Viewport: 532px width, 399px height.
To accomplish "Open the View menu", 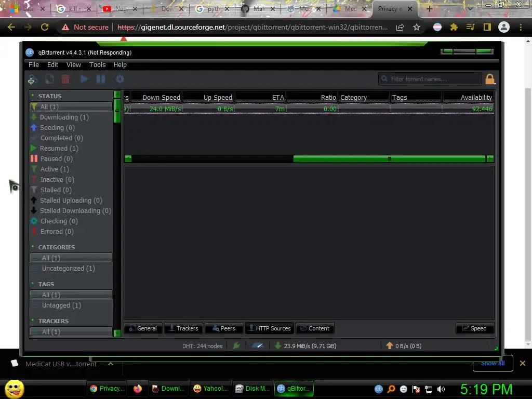I will (x=74, y=65).
